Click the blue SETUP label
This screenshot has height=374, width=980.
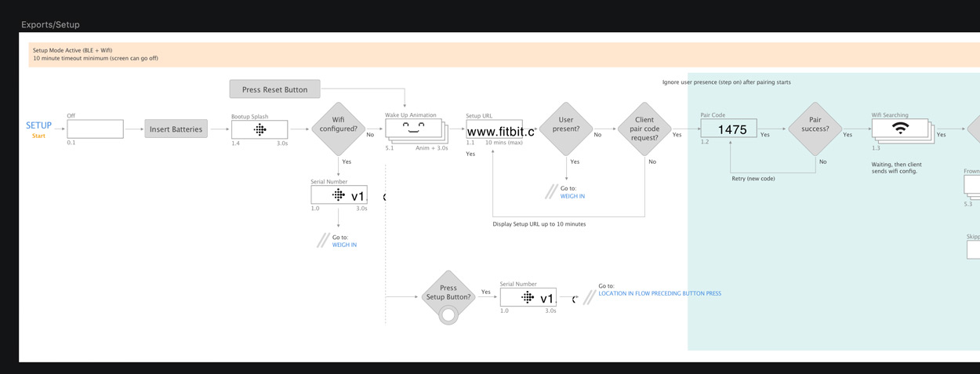tap(38, 125)
